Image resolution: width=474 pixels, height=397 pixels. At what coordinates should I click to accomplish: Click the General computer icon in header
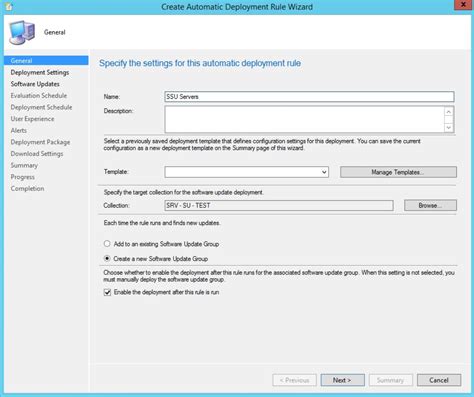[x=22, y=32]
